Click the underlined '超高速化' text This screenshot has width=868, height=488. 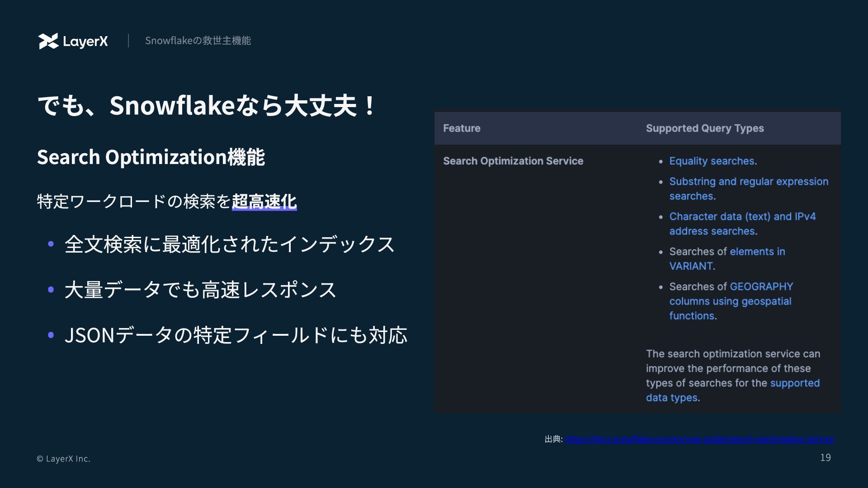(x=264, y=202)
